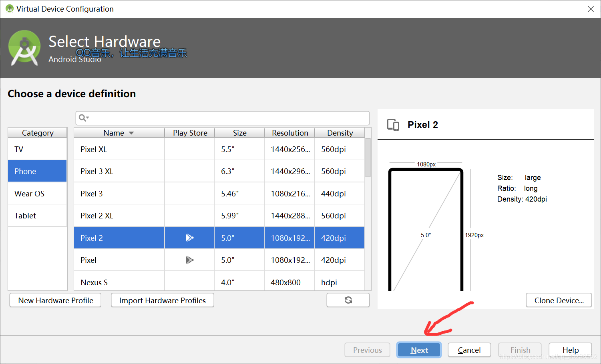This screenshot has width=601, height=364.
Task: Select the Nexus S device row
Action: click(219, 281)
